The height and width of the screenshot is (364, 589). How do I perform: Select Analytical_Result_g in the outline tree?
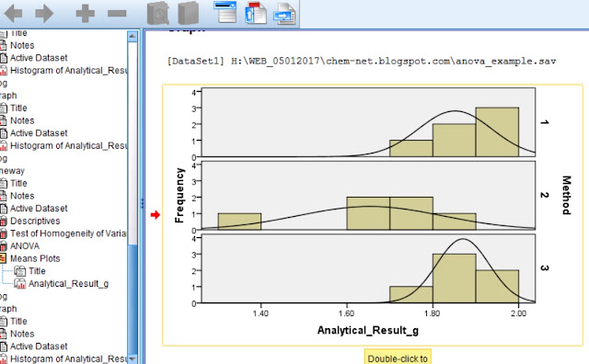(x=68, y=284)
